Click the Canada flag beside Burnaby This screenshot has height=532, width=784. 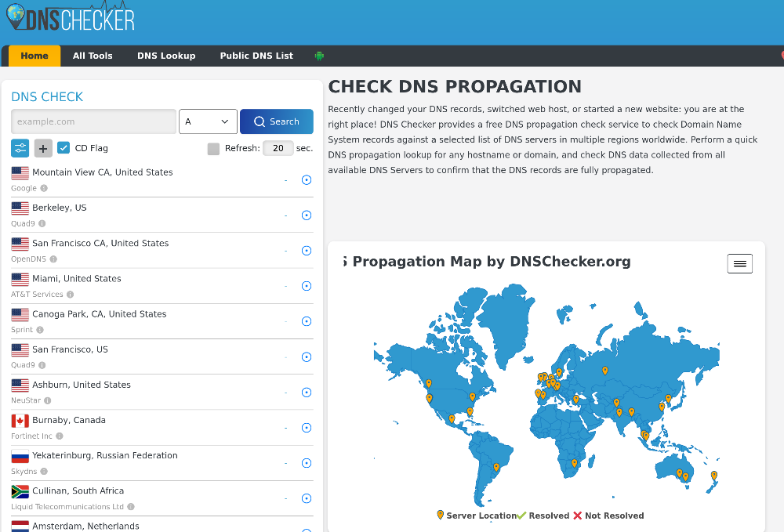pyautogui.click(x=20, y=421)
